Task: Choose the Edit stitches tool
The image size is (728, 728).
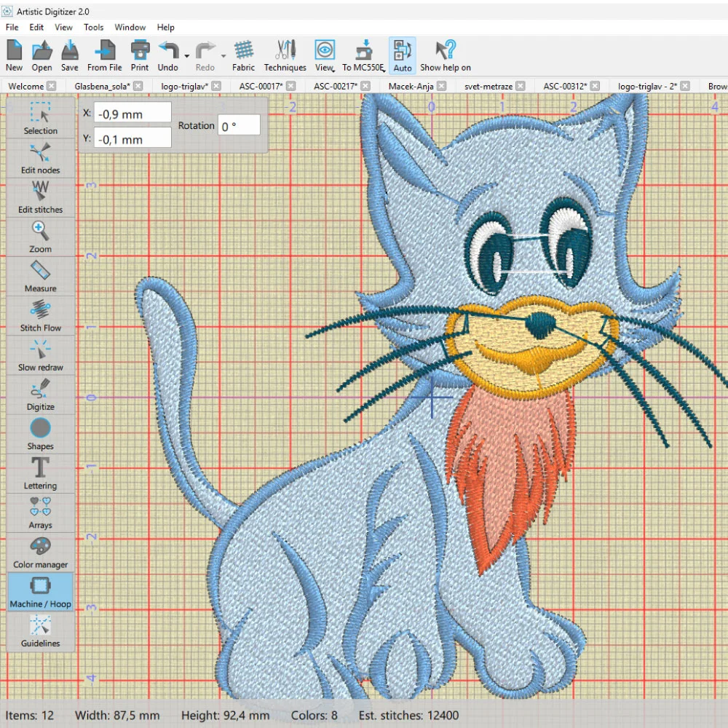Action: pos(40,197)
